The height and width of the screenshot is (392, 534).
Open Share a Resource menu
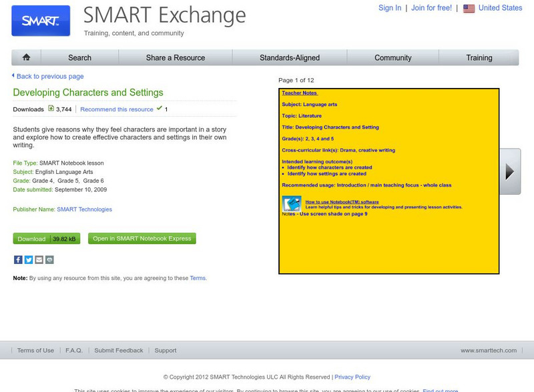point(176,57)
